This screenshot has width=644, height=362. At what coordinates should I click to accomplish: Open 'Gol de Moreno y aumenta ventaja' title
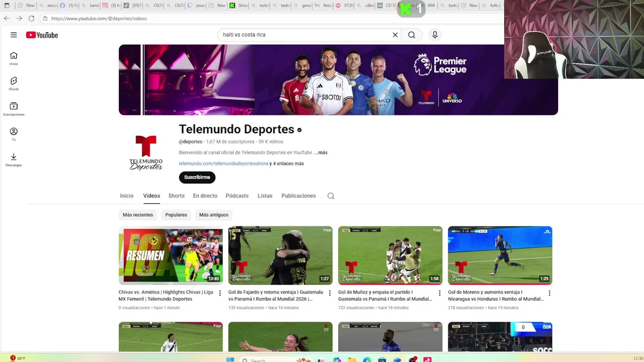tap(496, 295)
